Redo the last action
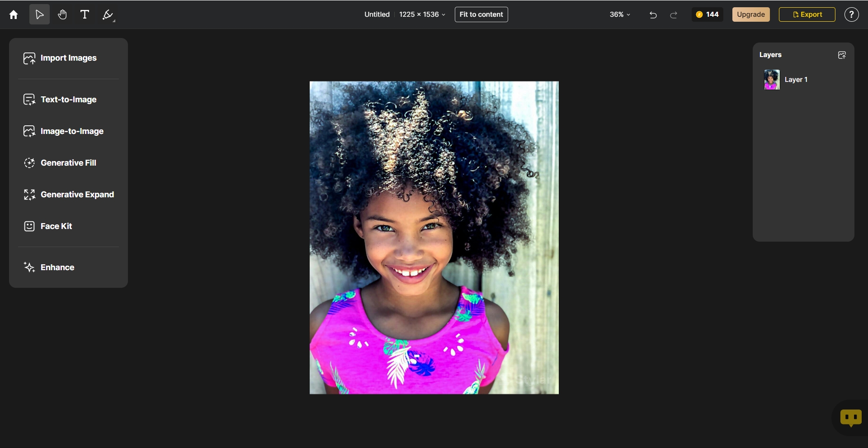868x448 pixels. point(673,14)
